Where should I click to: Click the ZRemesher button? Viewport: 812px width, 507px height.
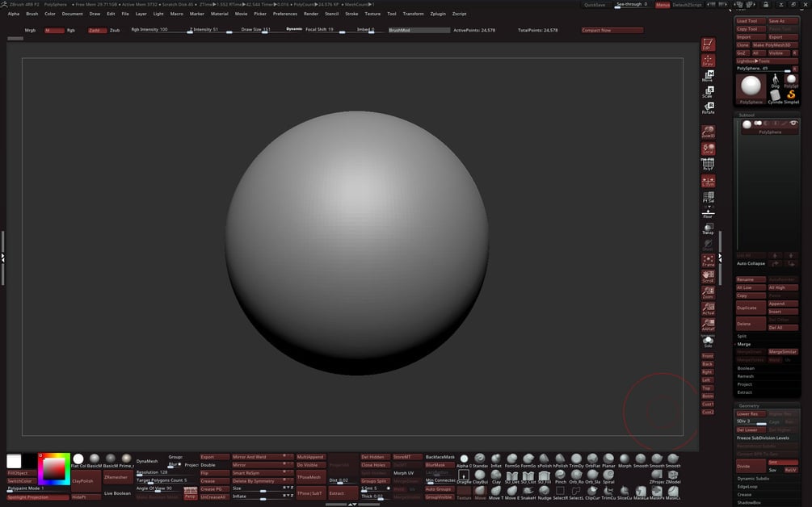point(117,477)
